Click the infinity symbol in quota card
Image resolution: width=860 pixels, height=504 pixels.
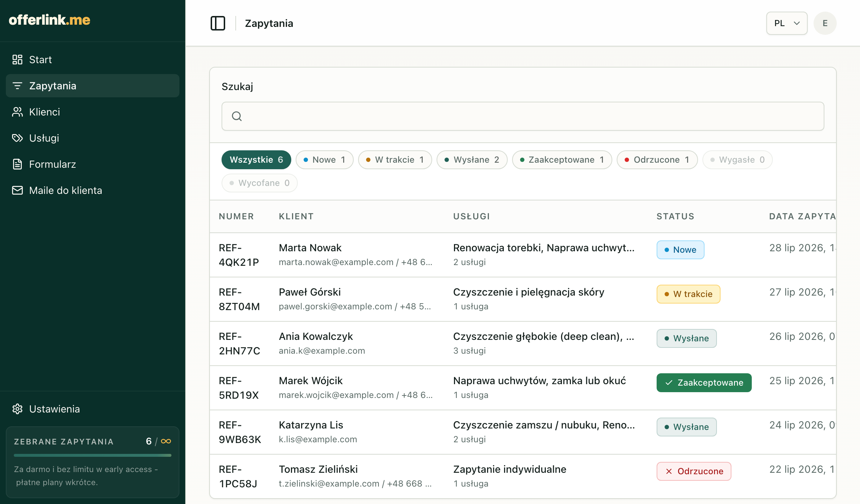click(166, 441)
